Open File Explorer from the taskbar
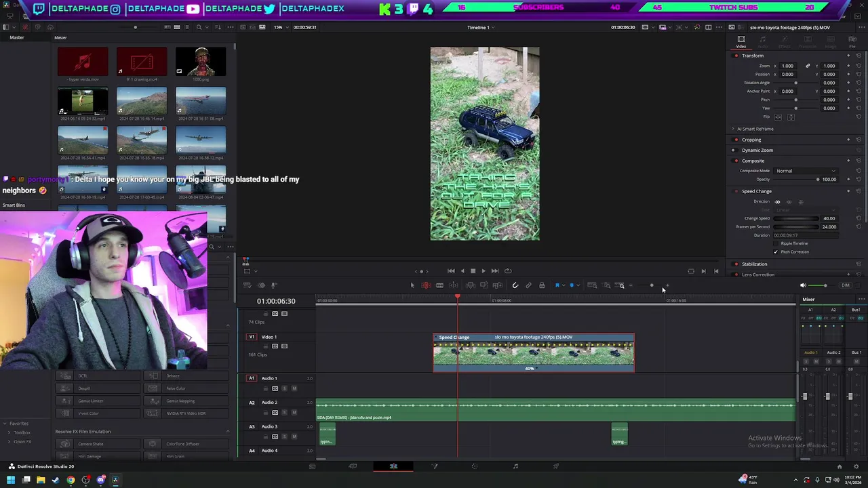Viewport: 868px width, 488px height. pyautogui.click(x=41, y=480)
